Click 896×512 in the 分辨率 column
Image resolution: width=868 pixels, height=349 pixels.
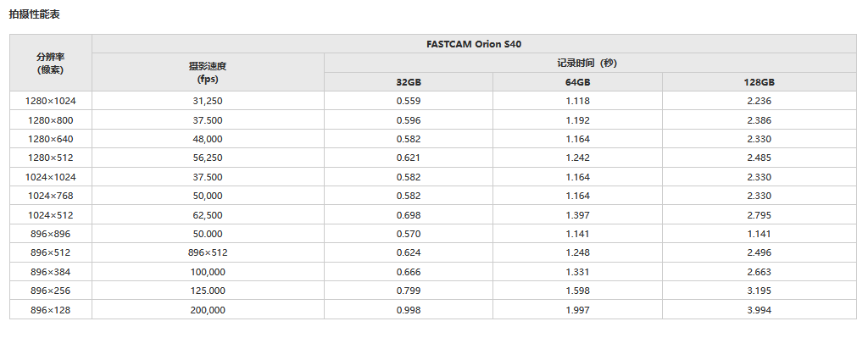tap(51, 252)
